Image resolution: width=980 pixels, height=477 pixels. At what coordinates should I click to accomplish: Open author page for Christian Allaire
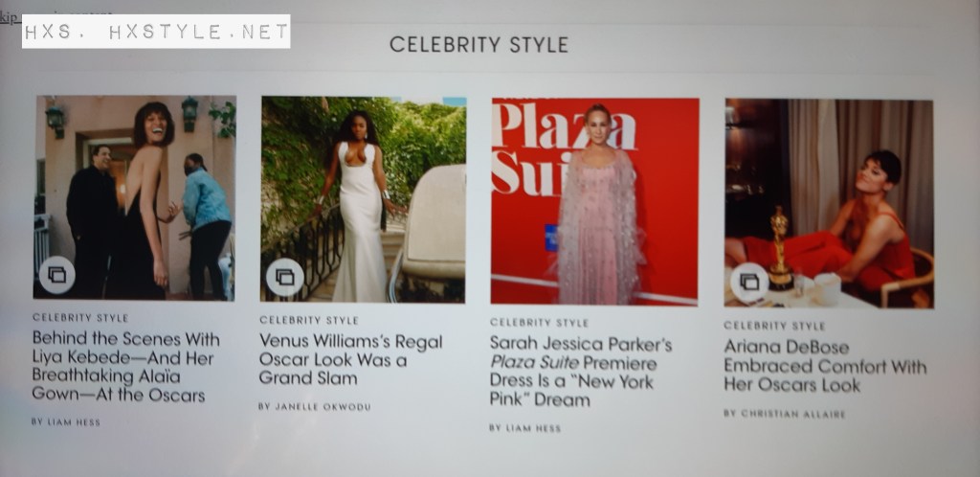tap(785, 414)
